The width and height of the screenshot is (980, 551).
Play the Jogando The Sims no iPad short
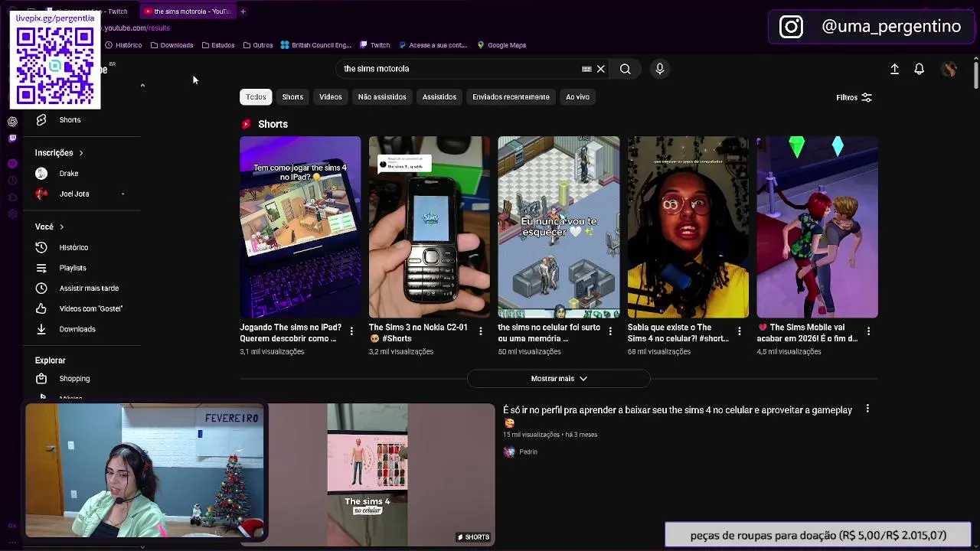coord(300,227)
